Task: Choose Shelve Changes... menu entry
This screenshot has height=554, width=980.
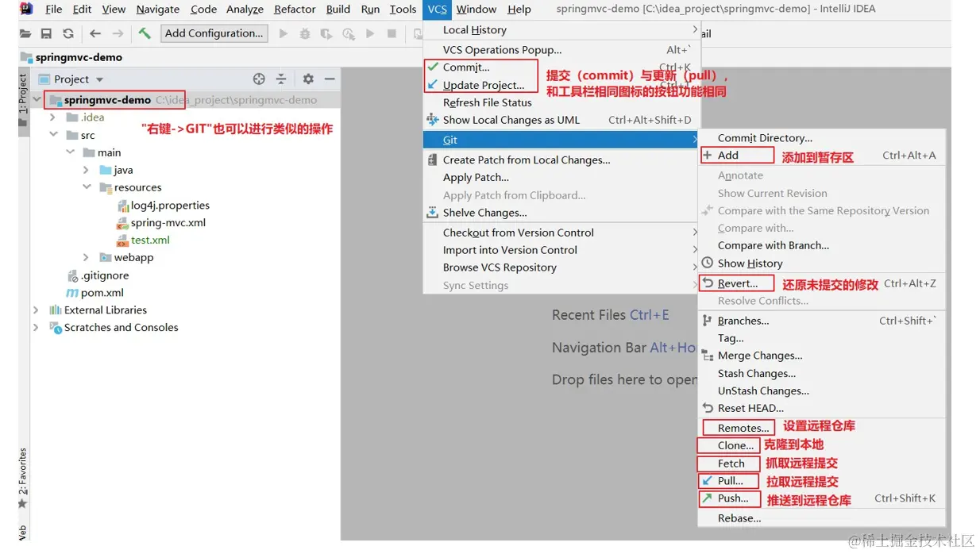Action: 561,213
